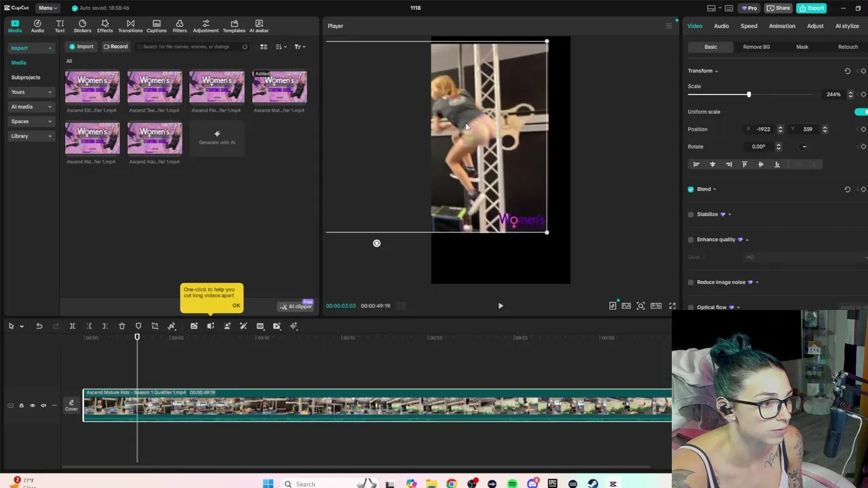The width and height of the screenshot is (868, 488).
Task: Open the Mask sub-tab
Action: pos(802,47)
